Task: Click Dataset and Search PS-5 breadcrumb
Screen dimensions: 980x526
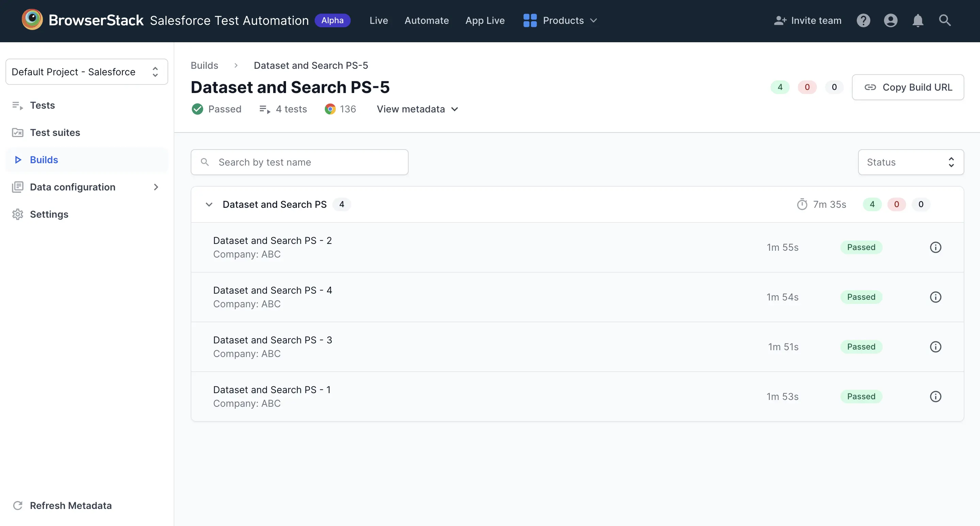Action: coord(311,65)
